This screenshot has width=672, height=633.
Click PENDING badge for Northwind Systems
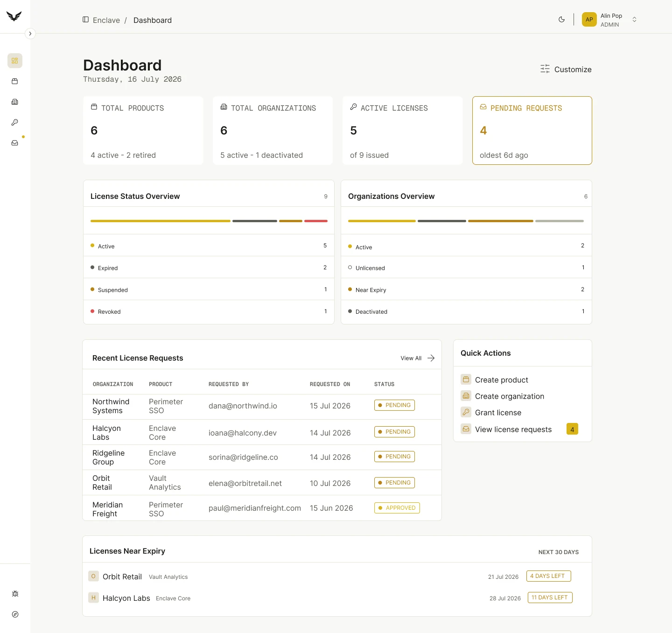tap(394, 405)
